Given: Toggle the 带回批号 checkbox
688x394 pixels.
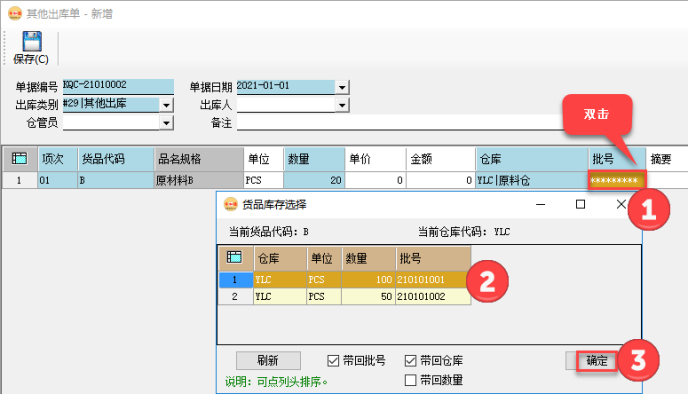Looking at the screenshot, I should pyautogui.click(x=333, y=361).
